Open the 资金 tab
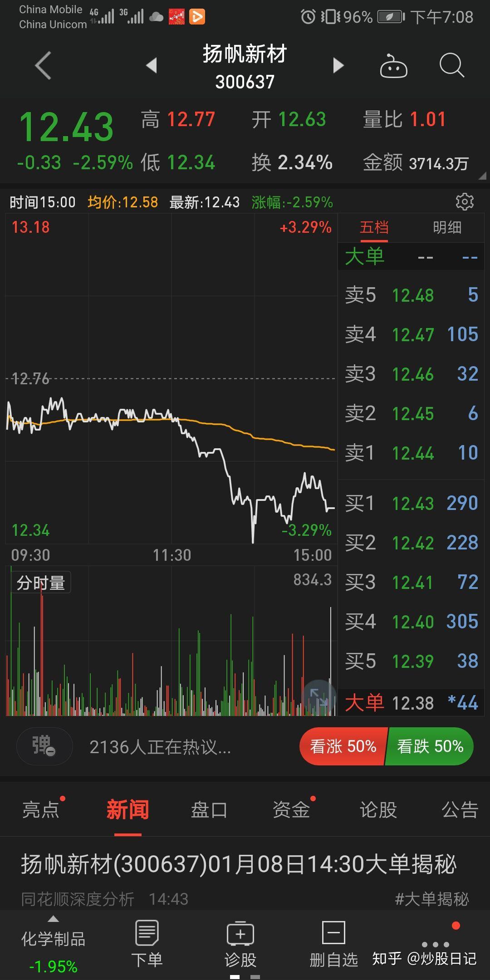The image size is (490, 980). click(x=291, y=810)
